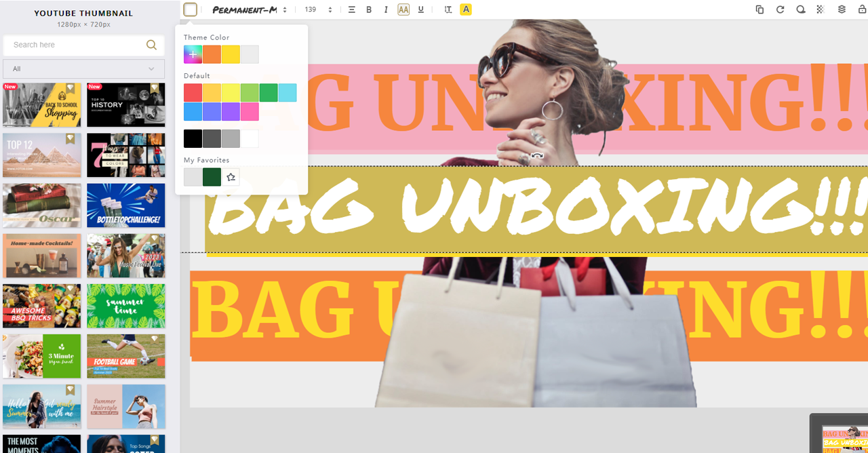Screen dimensions: 868x453
Task: Choose Summer Time template
Action: point(126,306)
